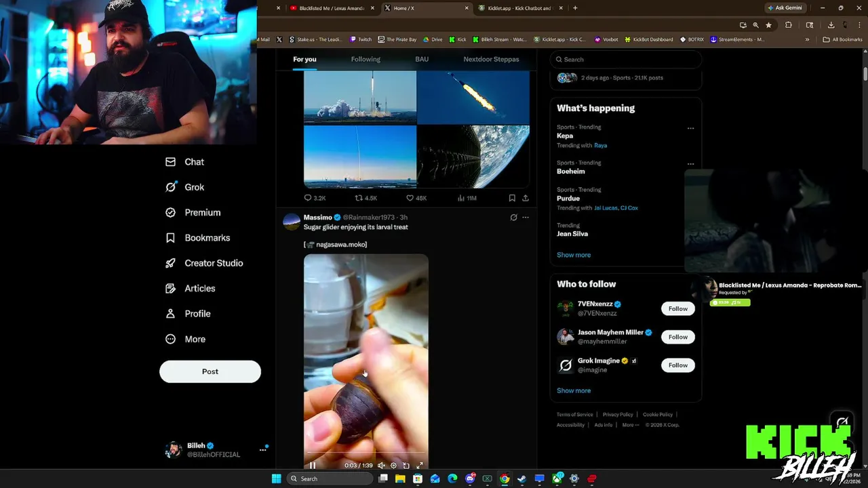The height and width of the screenshot is (488, 868).
Task: Open Billeh account switcher menu
Action: click(x=263, y=449)
